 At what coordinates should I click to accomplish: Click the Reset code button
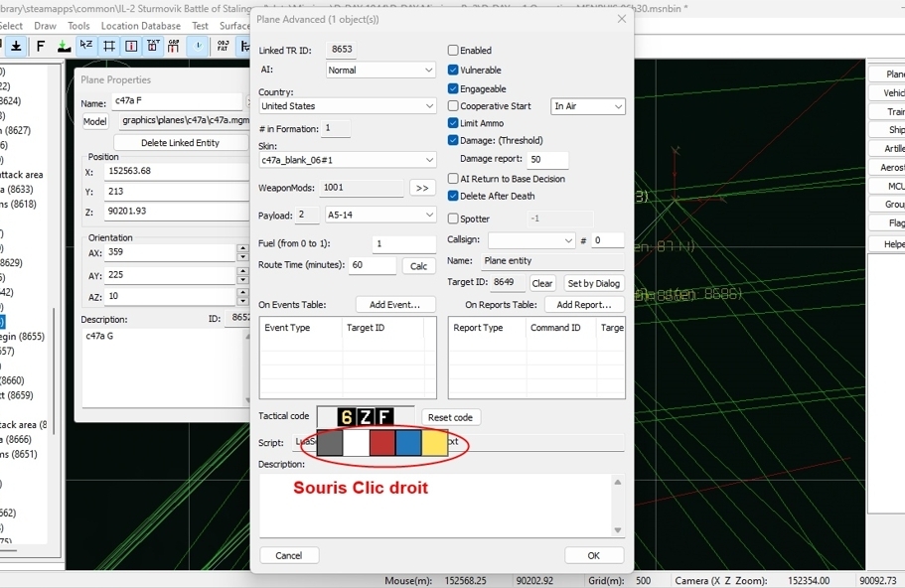451,417
